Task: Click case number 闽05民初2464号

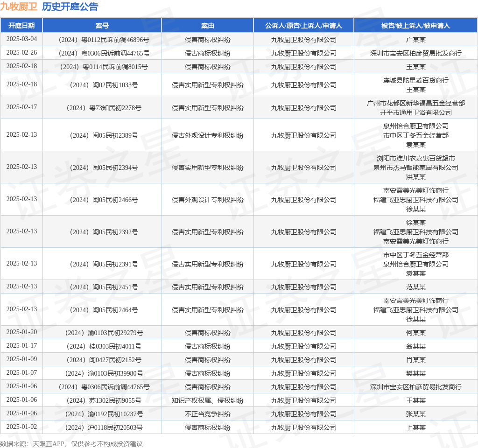Action: coord(104,310)
